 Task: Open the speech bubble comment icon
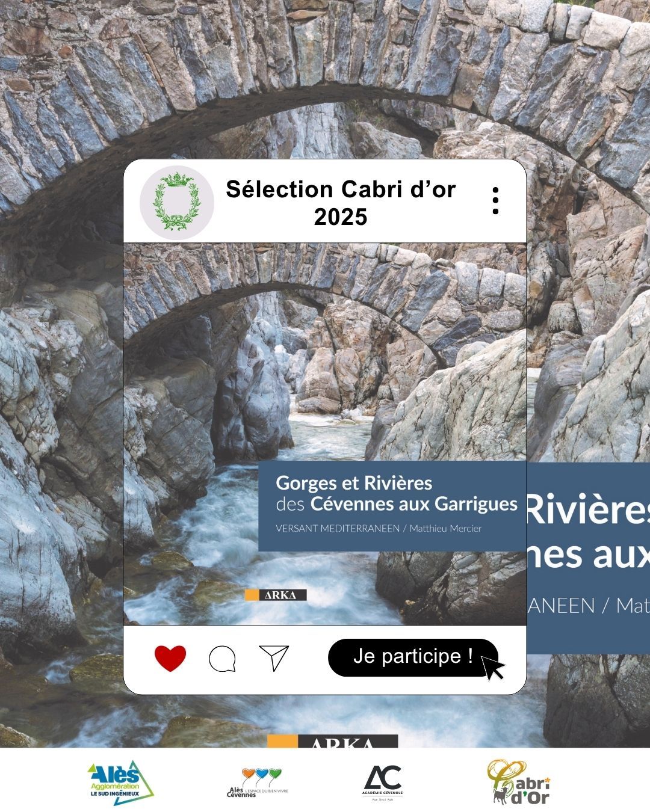(222, 659)
